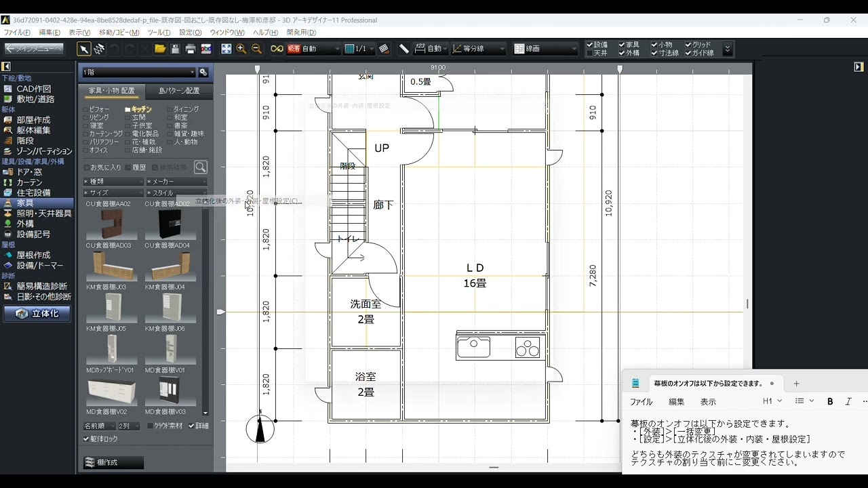This screenshot has width=868, height=488.
Task: Open the 種類 filter dropdown
Action: (x=113, y=182)
